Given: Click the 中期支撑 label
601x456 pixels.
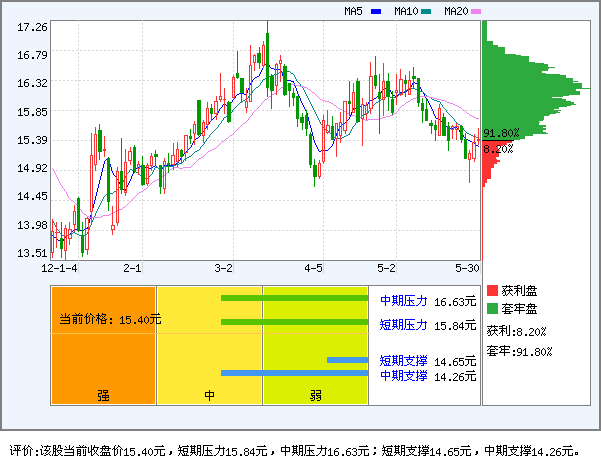Looking at the screenshot, I should coord(404,376).
